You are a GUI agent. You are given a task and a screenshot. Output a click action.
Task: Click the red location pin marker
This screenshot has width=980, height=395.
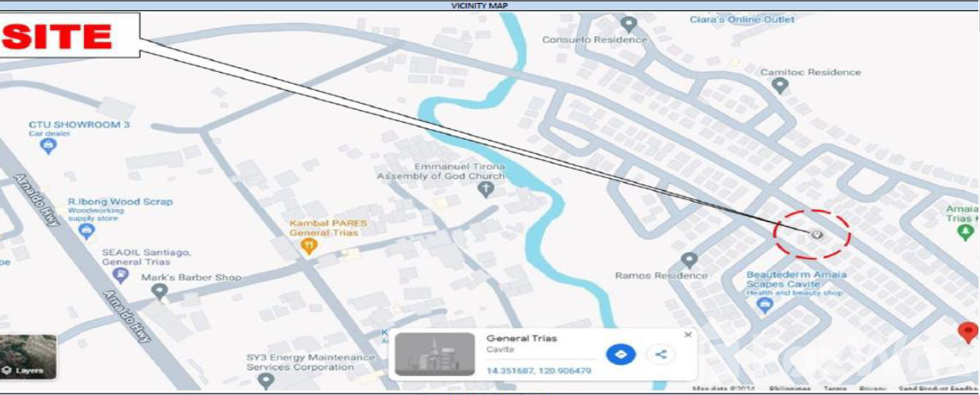click(x=967, y=332)
